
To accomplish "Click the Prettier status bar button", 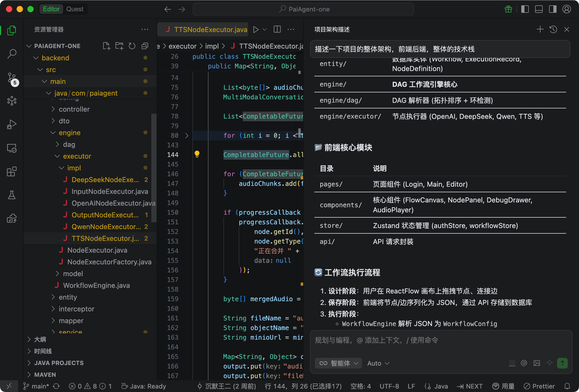I will coord(539,386).
